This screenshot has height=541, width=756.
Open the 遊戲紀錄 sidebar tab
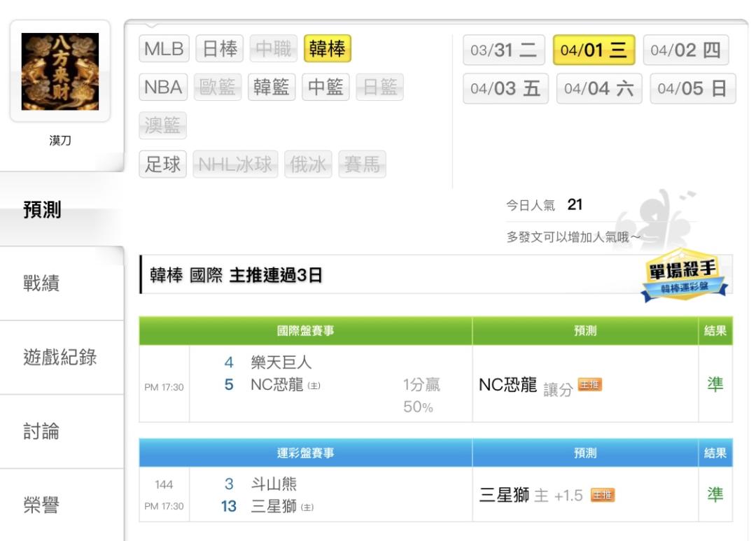(60, 358)
